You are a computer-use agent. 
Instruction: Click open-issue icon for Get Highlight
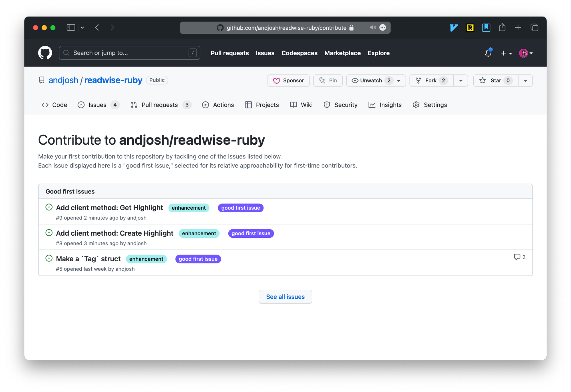[49, 207]
